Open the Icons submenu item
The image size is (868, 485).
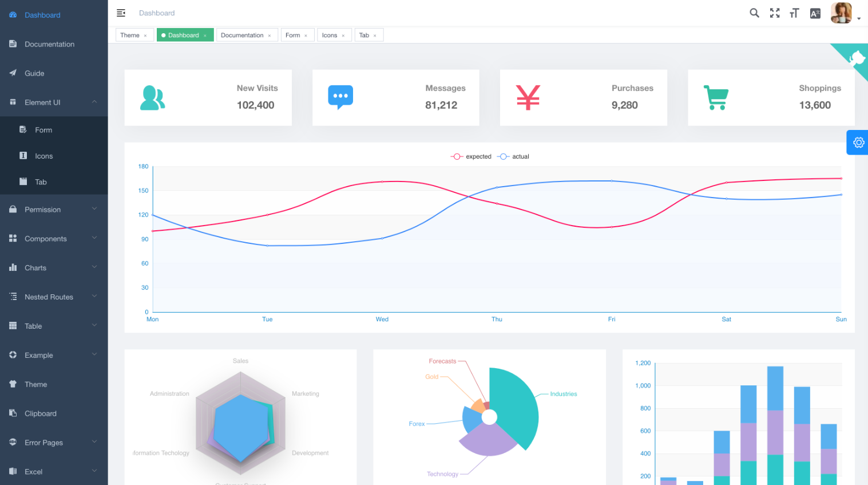tap(54, 156)
